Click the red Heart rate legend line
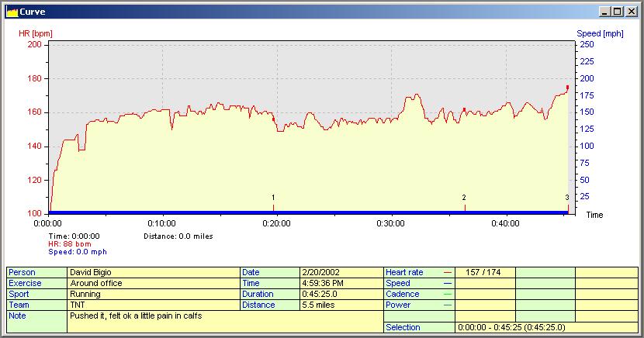Viewport: 644px width, 338px height. [447, 273]
